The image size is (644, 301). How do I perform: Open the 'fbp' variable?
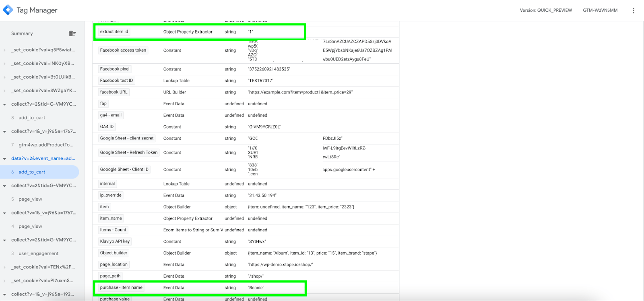click(x=103, y=104)
